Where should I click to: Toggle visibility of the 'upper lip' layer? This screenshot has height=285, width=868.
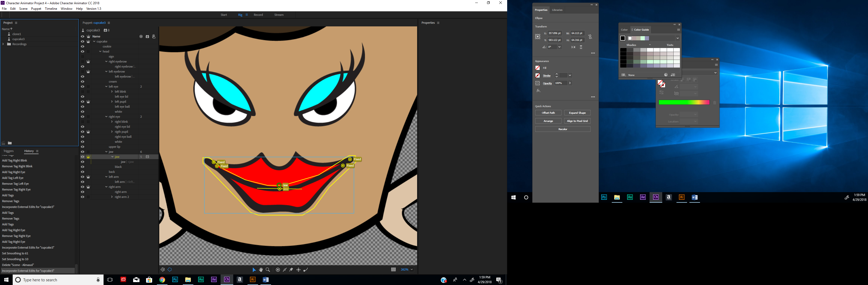(x=83, y=146)
